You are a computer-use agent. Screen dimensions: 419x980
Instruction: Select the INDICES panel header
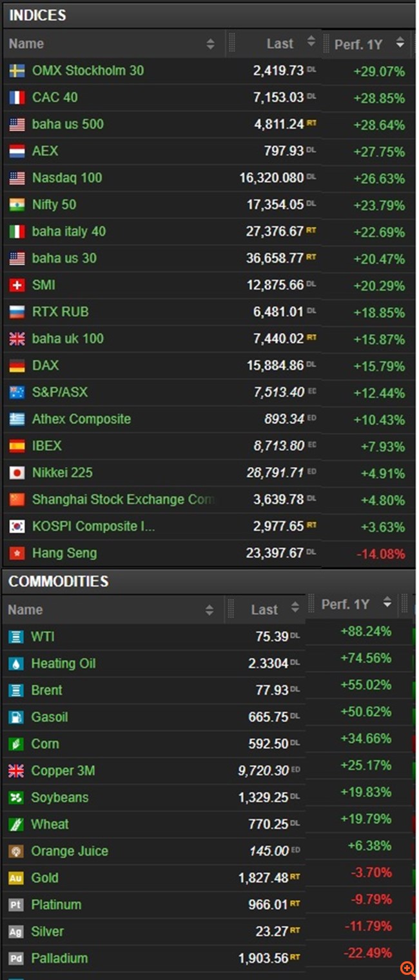pos(37,15)
